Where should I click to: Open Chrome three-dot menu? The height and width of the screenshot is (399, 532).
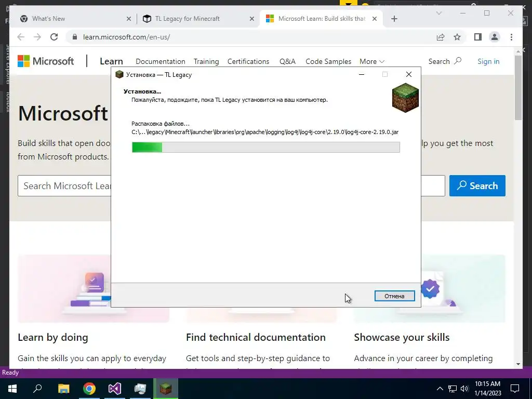[x=511, y=37]
